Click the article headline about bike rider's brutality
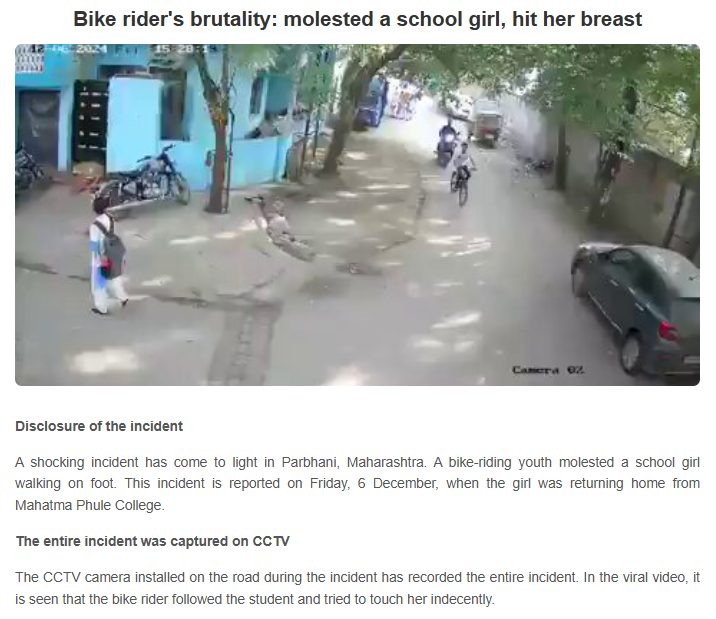 (358, 20)
